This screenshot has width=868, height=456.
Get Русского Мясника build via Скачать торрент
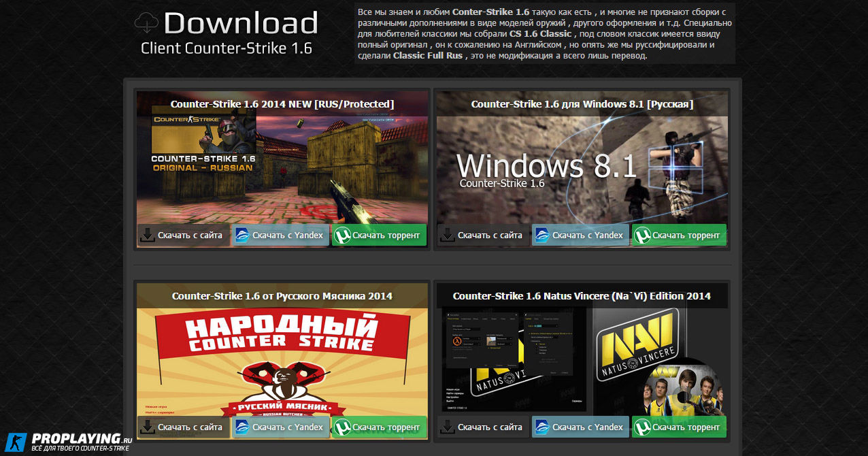(x=379, y=427)
